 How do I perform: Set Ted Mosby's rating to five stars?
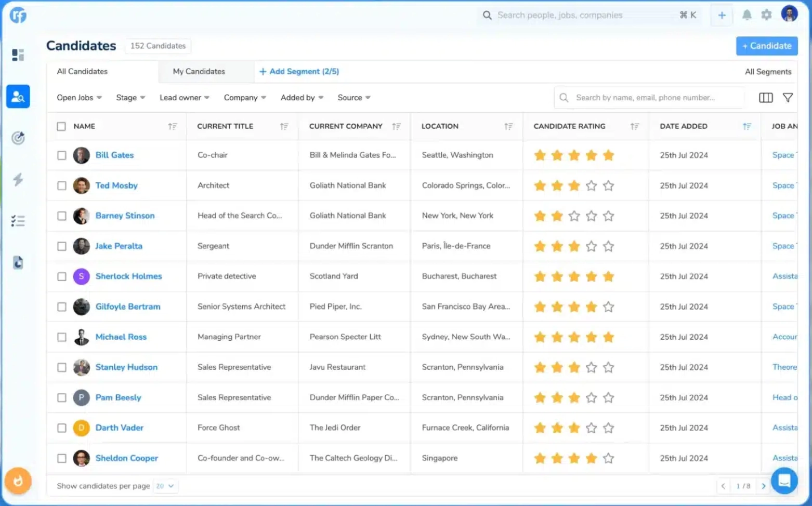pyautogui.click(x=608, y=185)
